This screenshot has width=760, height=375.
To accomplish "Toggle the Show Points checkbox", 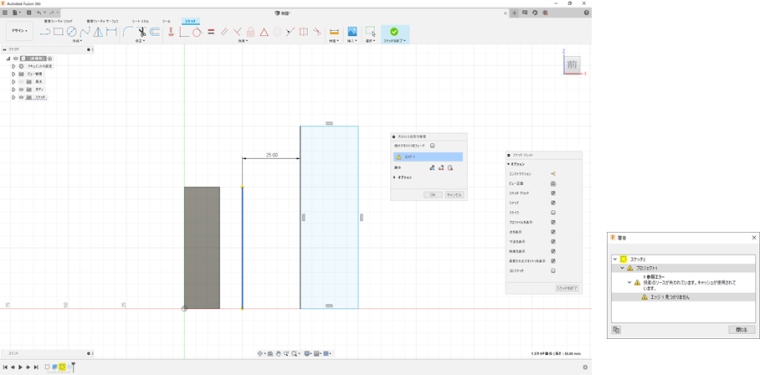I will (x=553, y=232).
